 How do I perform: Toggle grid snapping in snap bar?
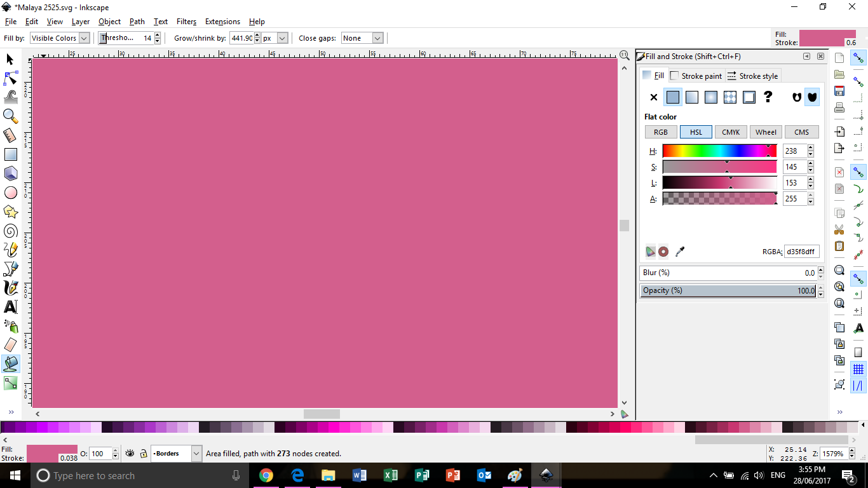(858, 369)
